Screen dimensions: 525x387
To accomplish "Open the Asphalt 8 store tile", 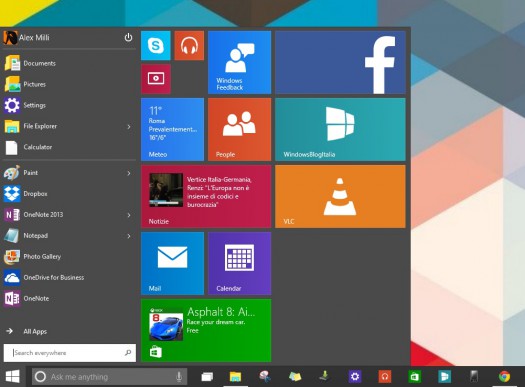I will coord(206,330).
